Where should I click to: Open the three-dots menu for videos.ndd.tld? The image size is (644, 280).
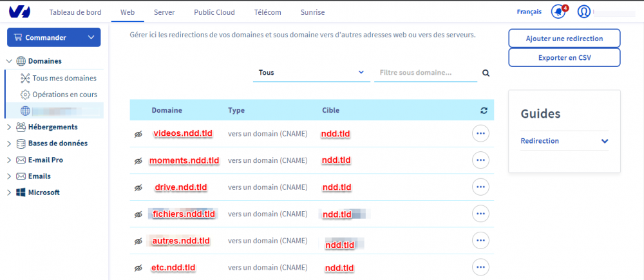click(x=480, y=133)
